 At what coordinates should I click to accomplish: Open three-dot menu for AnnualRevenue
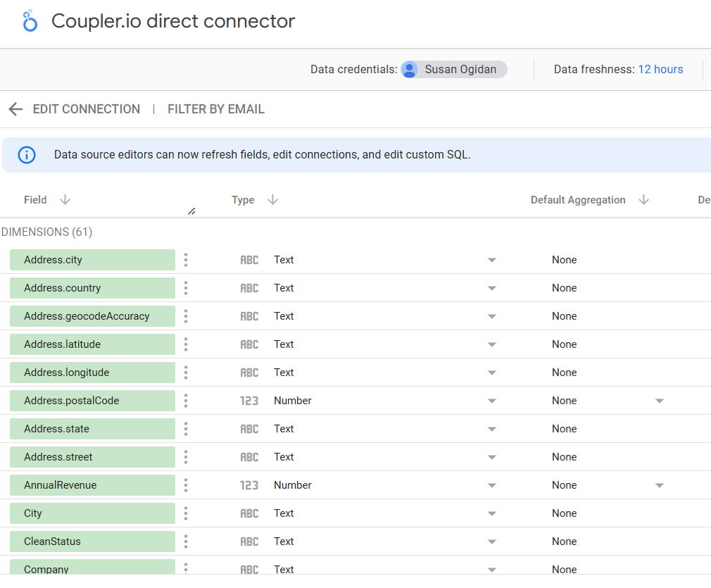(x=186, y=485)
